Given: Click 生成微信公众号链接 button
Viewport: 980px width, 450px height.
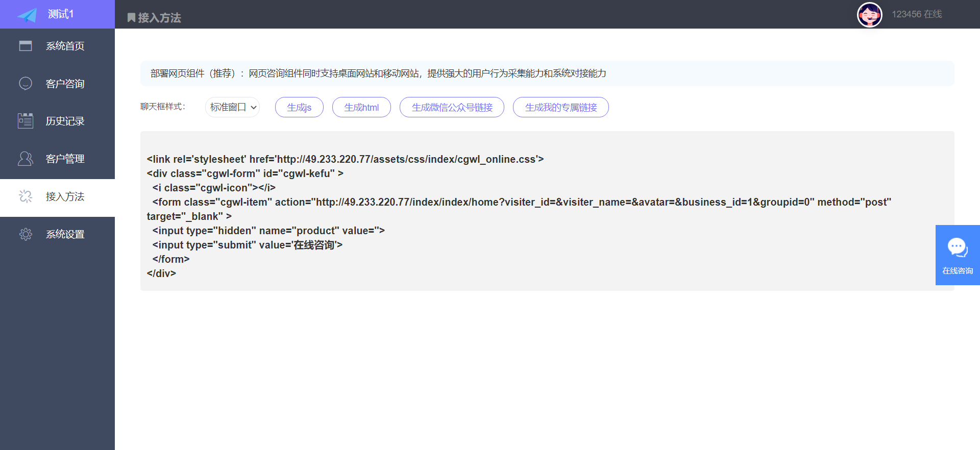Looking at the screenshot, I should tap(452, 107).
